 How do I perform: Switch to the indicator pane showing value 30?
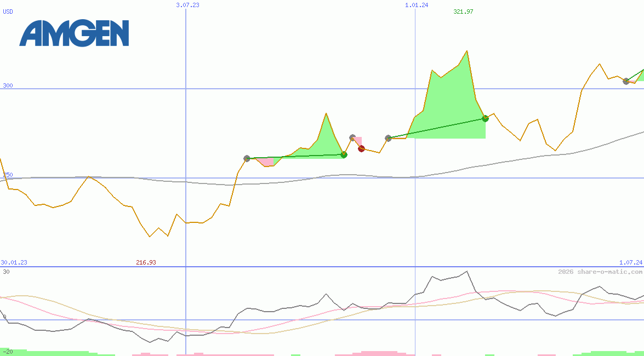(6, 271)
